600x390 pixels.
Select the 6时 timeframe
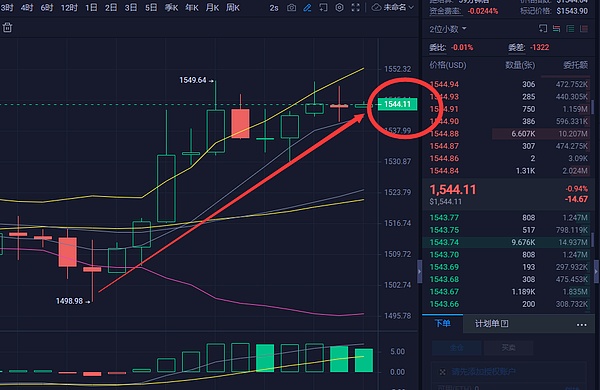pos(47,8)
